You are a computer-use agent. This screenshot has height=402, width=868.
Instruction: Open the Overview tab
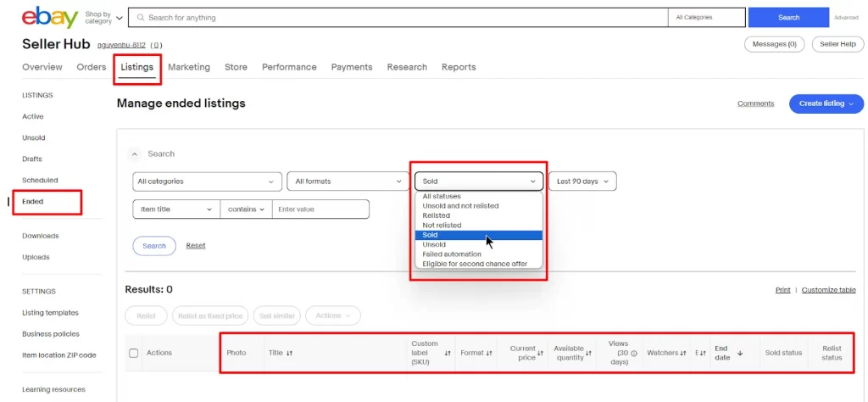[42, 67]
